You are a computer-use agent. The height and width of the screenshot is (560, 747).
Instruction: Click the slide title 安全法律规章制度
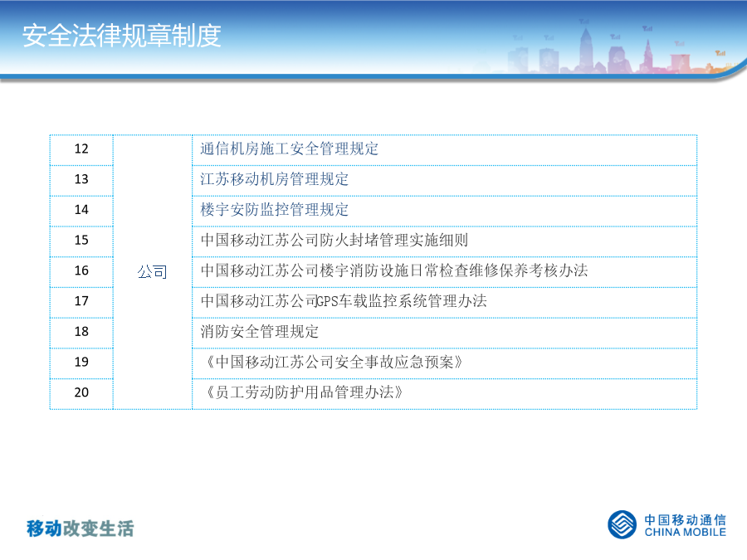click(x=122, y=36)
